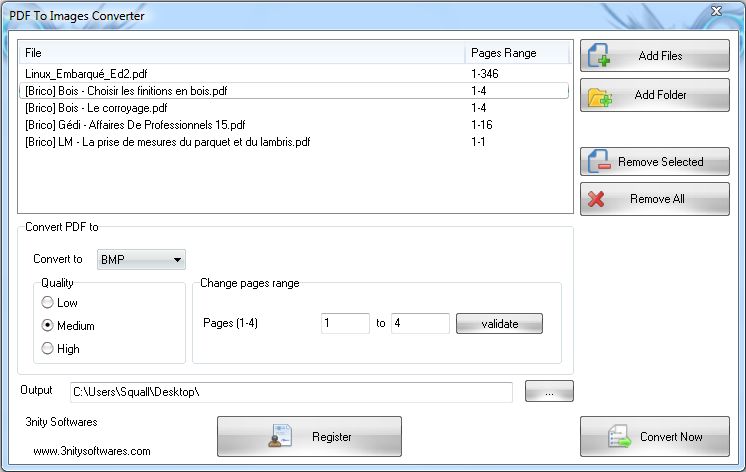Click the Add Folder icon
The width and height of the screenshot is (746, 472).
click(x=599, y=97)
